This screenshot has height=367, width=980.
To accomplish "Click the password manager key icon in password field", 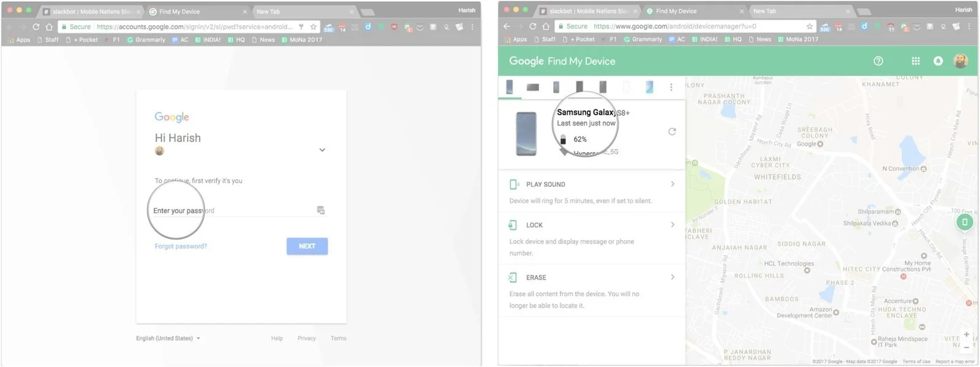I will click(x=320, y=210).
